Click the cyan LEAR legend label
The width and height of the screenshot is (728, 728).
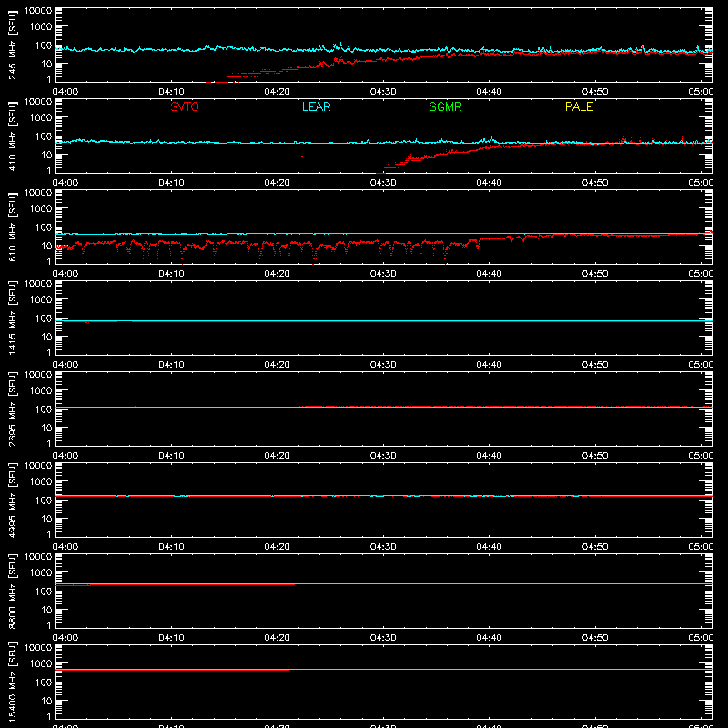316,106
